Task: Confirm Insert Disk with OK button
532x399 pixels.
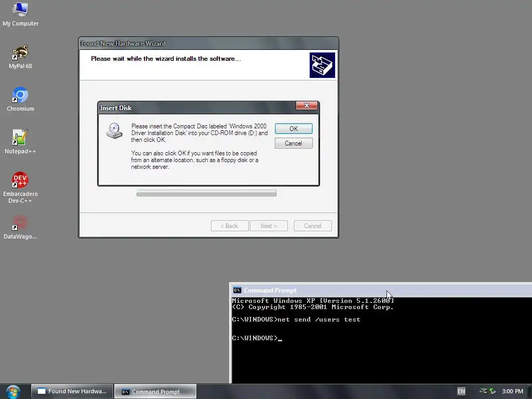Action: (294, 129)
